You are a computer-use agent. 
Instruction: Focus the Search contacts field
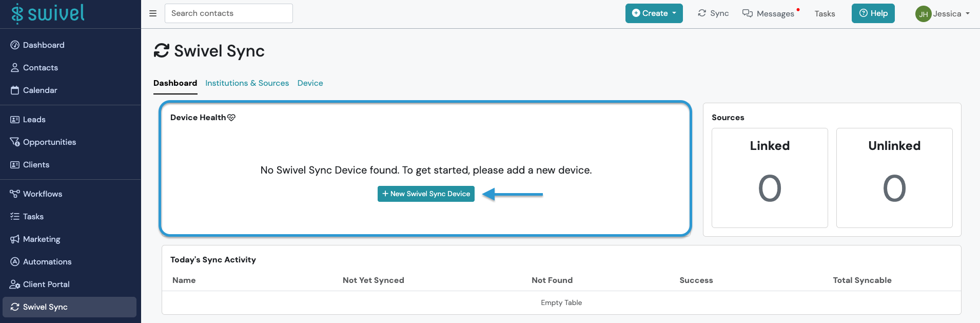coord(229,13)
